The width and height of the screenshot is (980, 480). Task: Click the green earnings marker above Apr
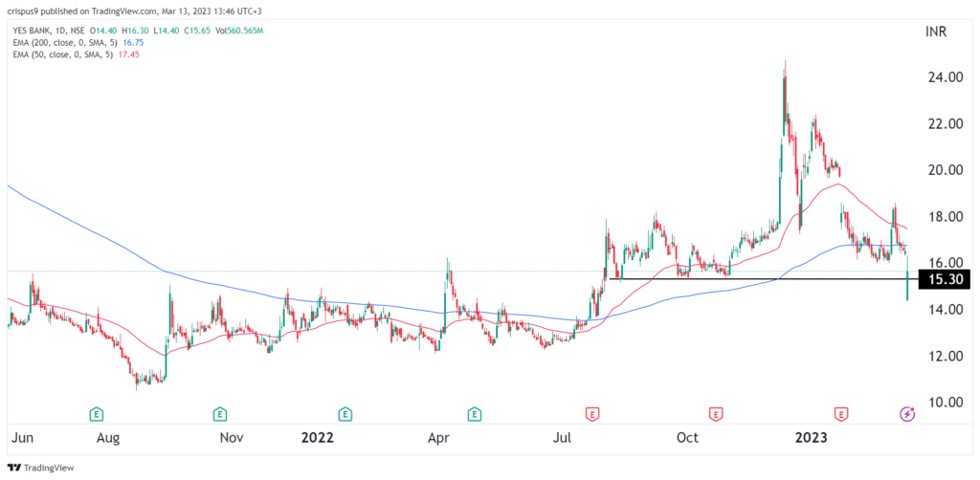(475, 413)
